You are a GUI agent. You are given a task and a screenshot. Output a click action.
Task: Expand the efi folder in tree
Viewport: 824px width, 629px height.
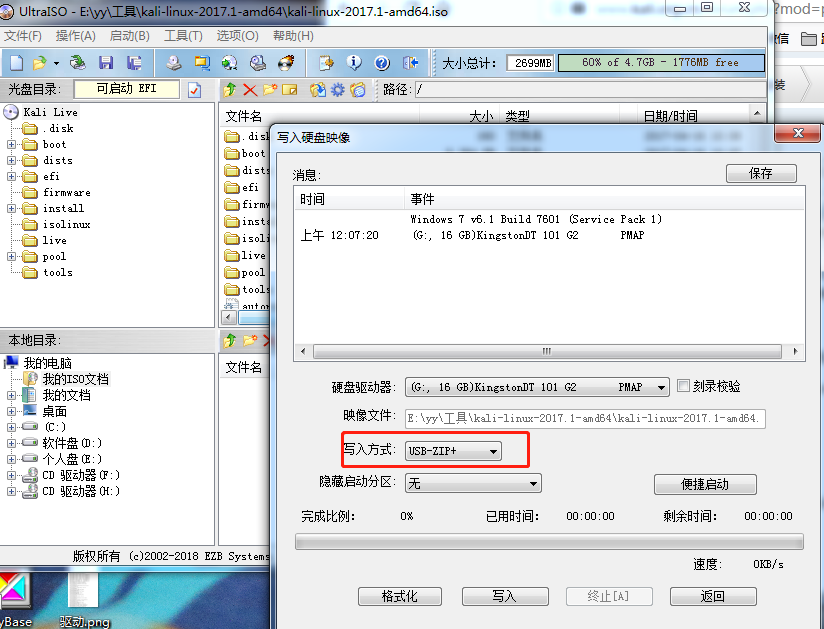pyautogui.click(x=12, y=177)
